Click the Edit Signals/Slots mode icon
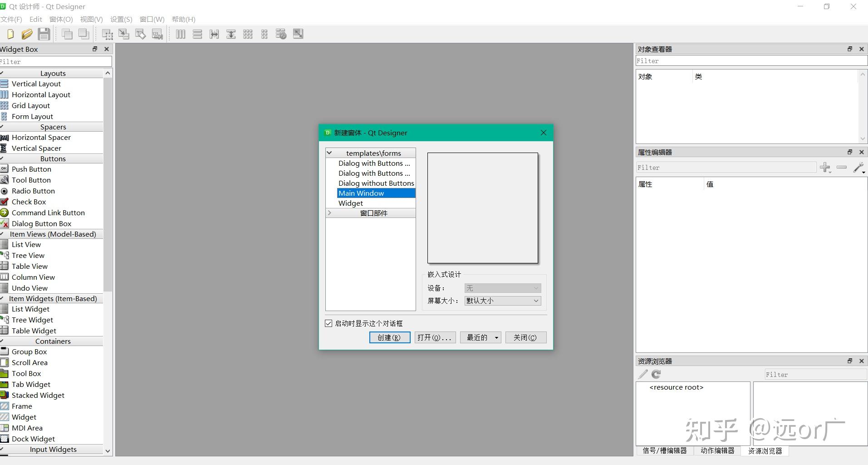Image resolution: width=868 pixels, height=465 pixels. click(123, 34)
